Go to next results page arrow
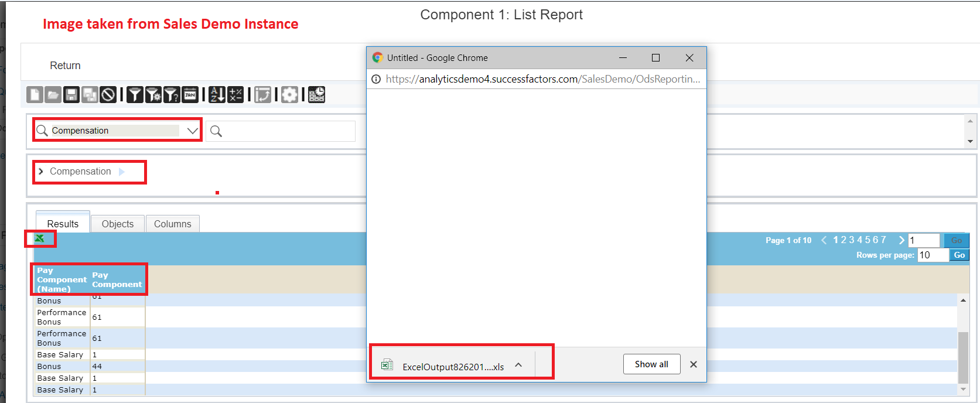980x403 pixels. point(902,240)
